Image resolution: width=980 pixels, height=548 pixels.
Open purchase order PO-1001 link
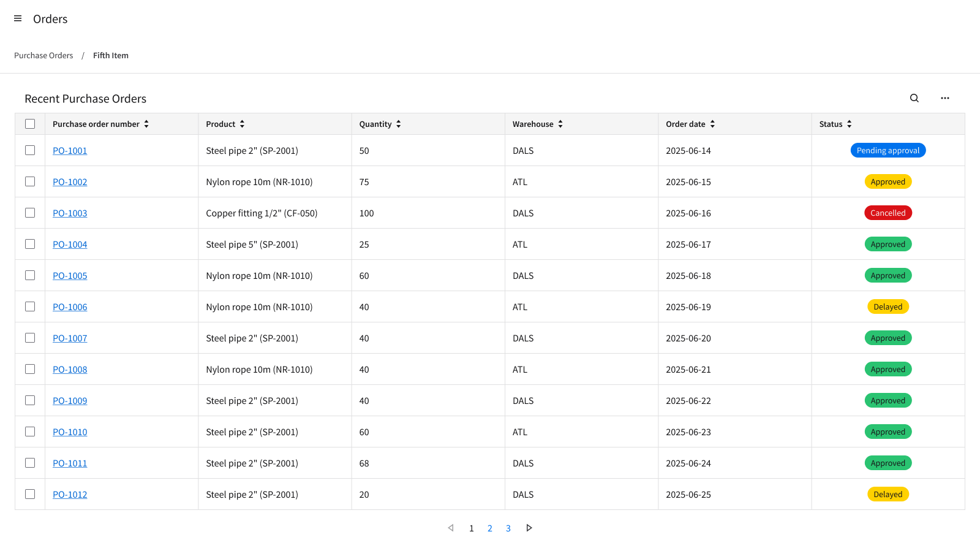pos(70,151)
